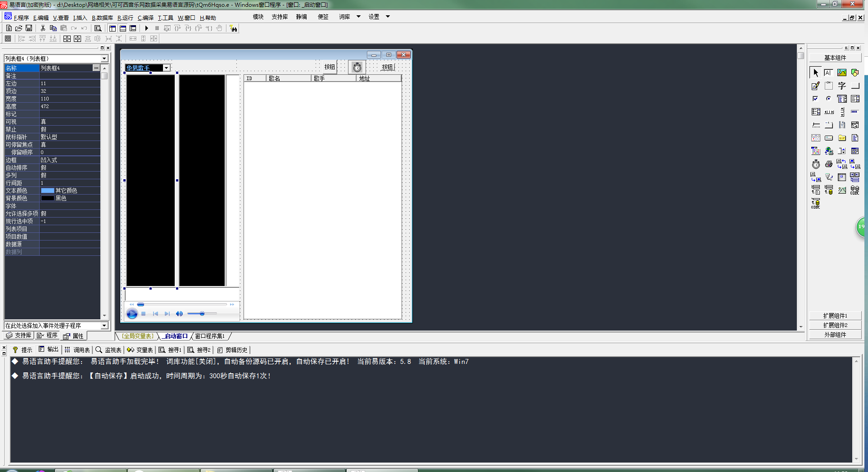Pick the label (字) component

coord(842,86)
